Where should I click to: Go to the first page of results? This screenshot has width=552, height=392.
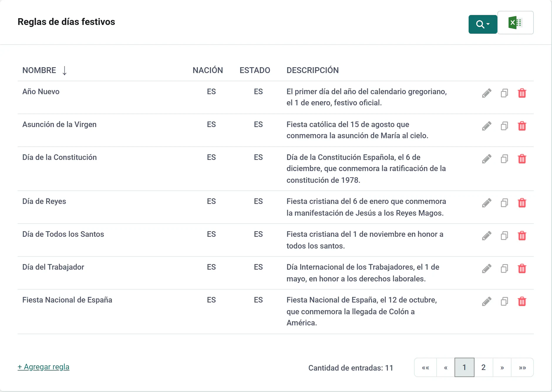pos(425,368)
